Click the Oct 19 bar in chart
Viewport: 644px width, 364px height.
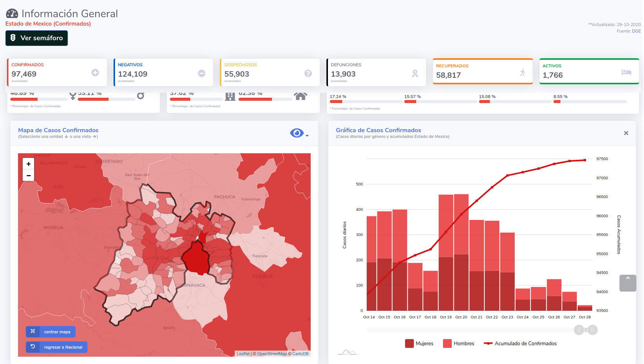point(446,253)
